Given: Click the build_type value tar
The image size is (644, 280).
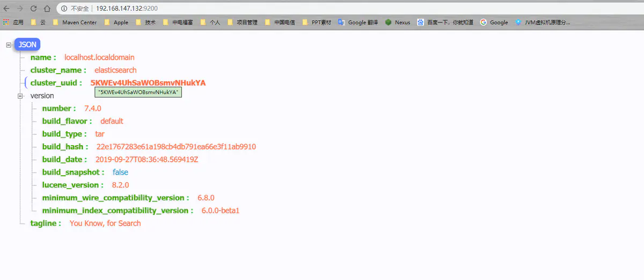Looking at the screenshot, I should coord(100,134).
